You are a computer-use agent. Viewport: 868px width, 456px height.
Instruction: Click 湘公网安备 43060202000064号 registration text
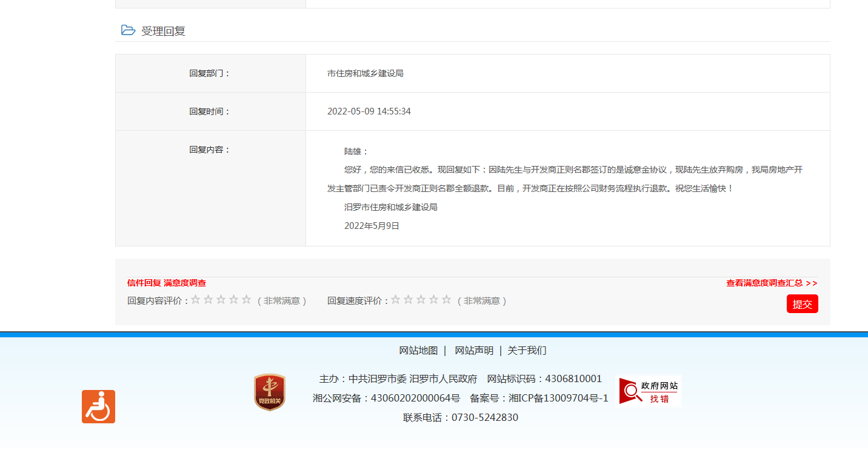[386, 398]
